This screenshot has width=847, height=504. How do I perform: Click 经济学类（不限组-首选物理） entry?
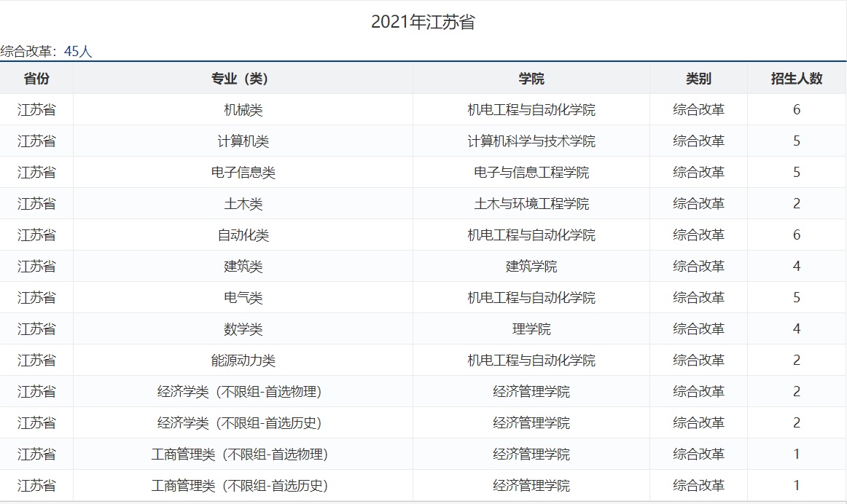(240, 392)
